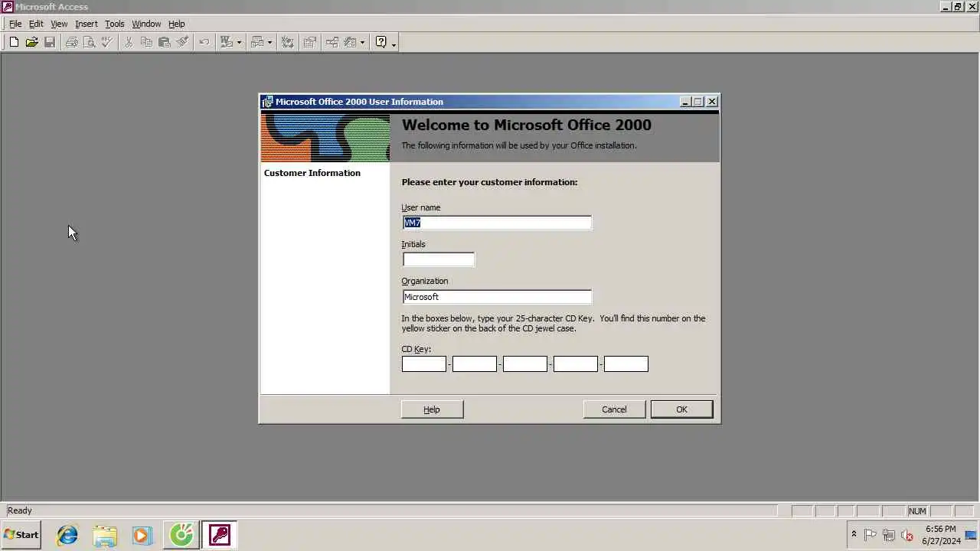
Task: Click the Help button in the dialog
Action: (x=432, y=409)
